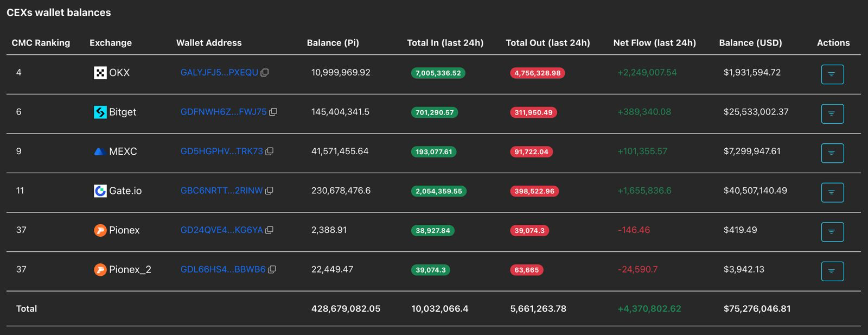Click the Gate.io exchange logo
The height and width of the screenshot is (335, 868).
click(x=100, y=191)
